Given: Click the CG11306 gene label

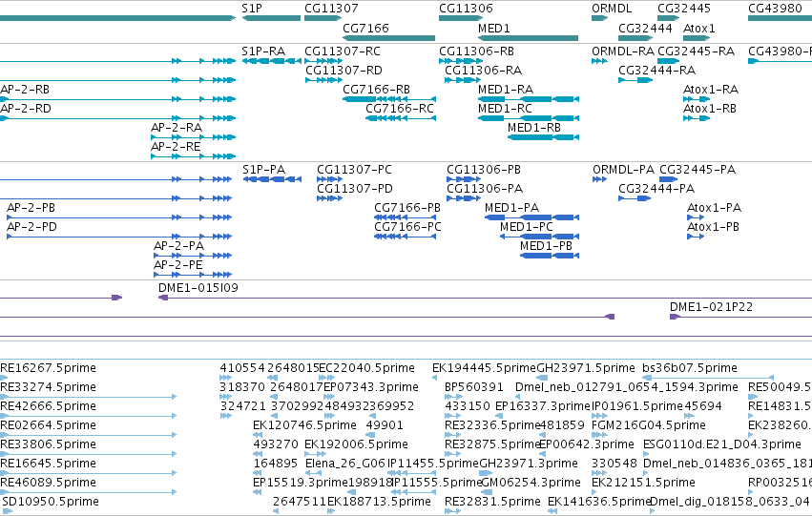Looking at the screenshot, I should pyautogui.click(x=466, y=9).
